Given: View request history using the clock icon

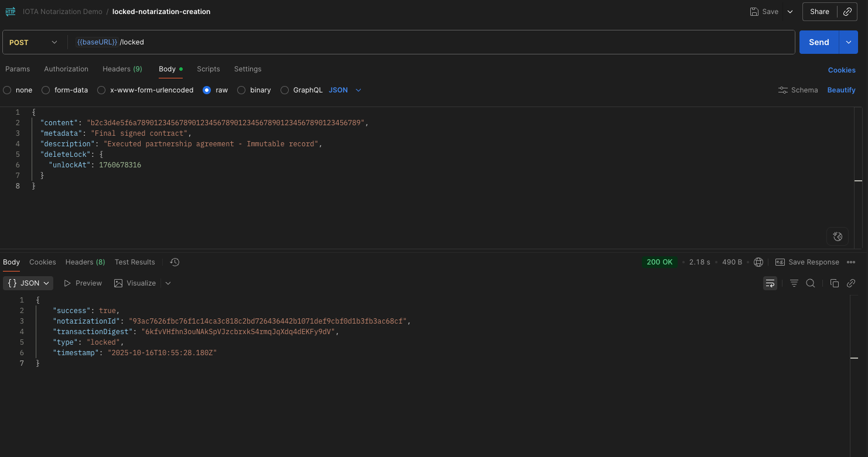Looking at the screenshot, I should pos(174,262).
